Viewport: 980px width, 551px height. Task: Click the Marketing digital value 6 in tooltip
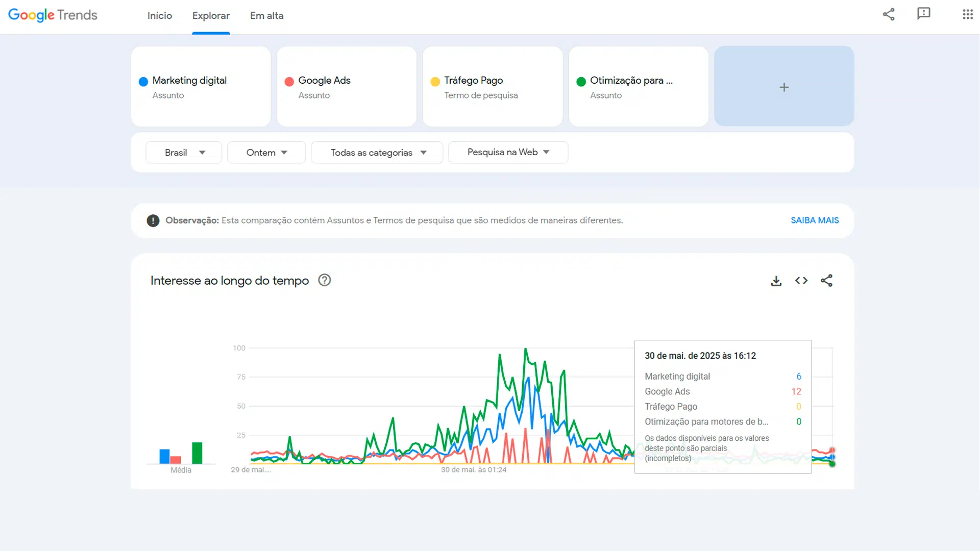point(799,377)
